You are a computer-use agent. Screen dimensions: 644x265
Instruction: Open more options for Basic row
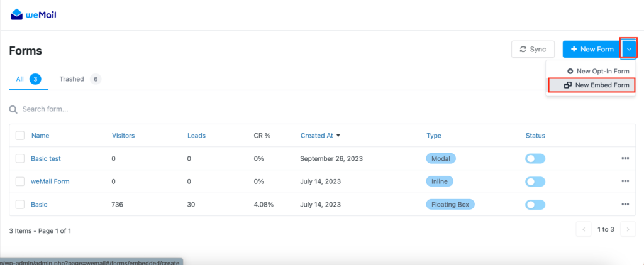(625, 204)
